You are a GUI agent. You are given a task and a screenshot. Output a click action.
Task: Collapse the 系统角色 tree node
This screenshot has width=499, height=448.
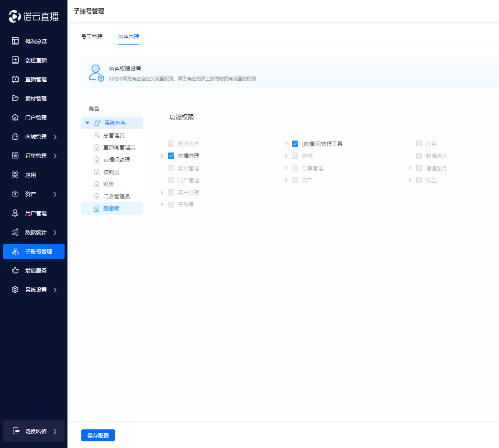87,123
